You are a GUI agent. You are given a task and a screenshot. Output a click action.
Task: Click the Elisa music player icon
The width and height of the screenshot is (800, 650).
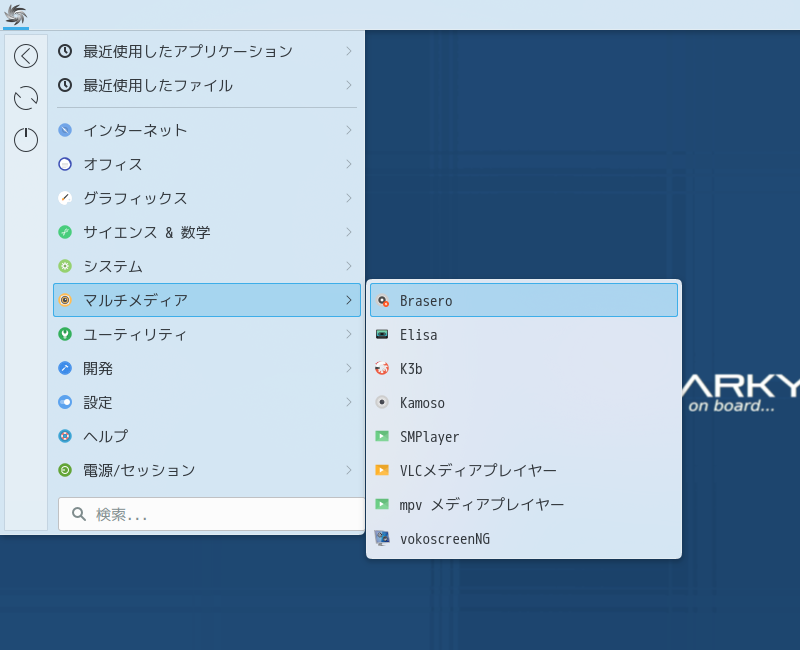[382, 335]
